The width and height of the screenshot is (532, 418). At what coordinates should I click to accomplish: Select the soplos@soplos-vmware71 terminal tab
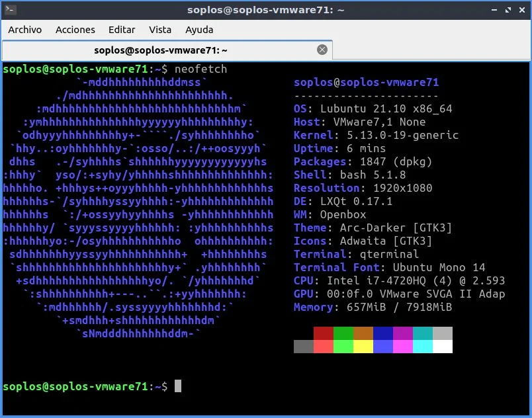coord(167,50)
